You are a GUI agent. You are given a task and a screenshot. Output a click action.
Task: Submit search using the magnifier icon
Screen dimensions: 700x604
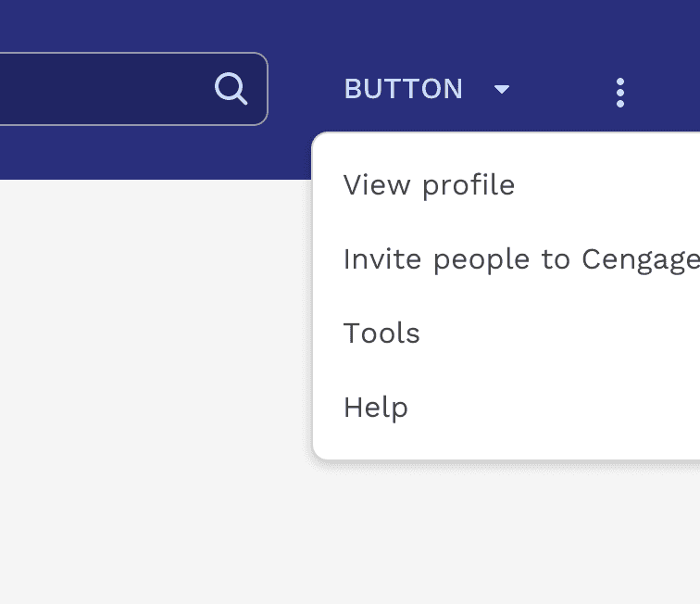(231, 89)
